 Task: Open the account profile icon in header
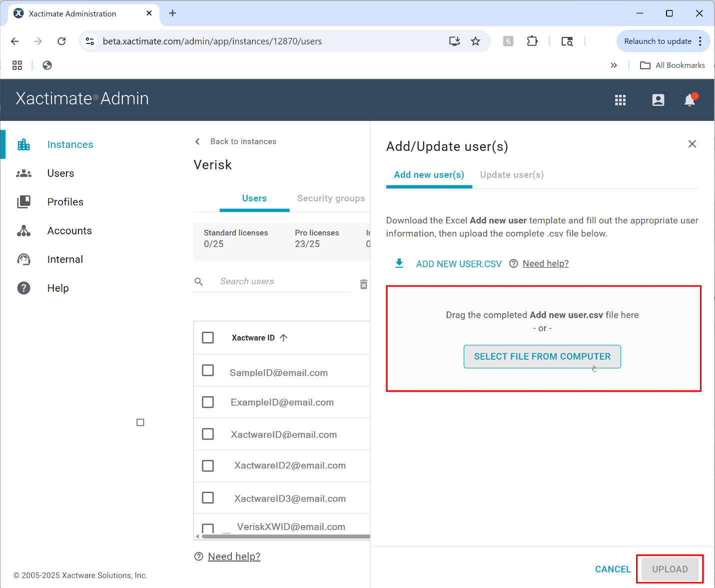coord(658,100)
